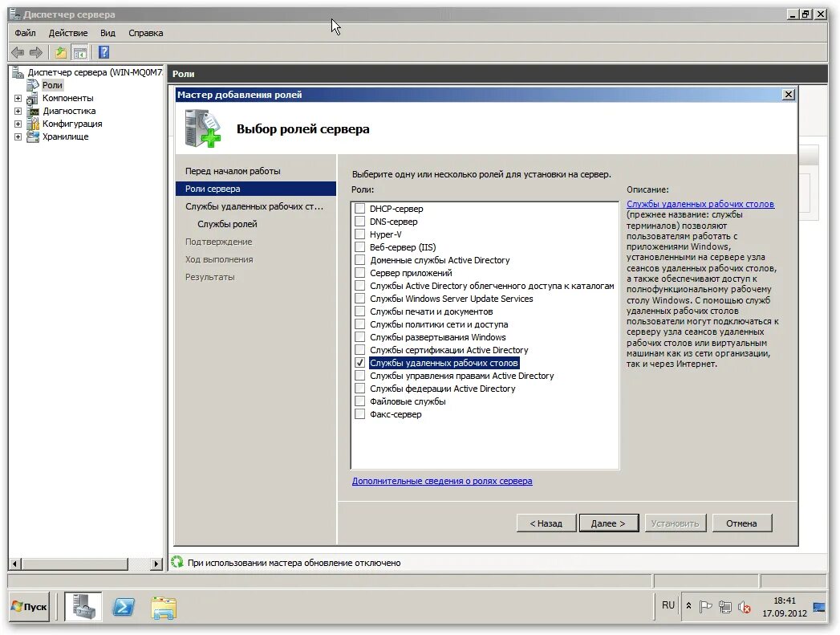
Task: Click the Server Manager root tree icon
Action: (18, 72)
